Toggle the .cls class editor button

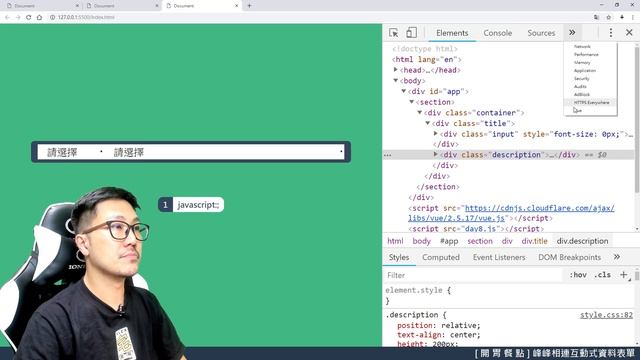tap(602, 275)
